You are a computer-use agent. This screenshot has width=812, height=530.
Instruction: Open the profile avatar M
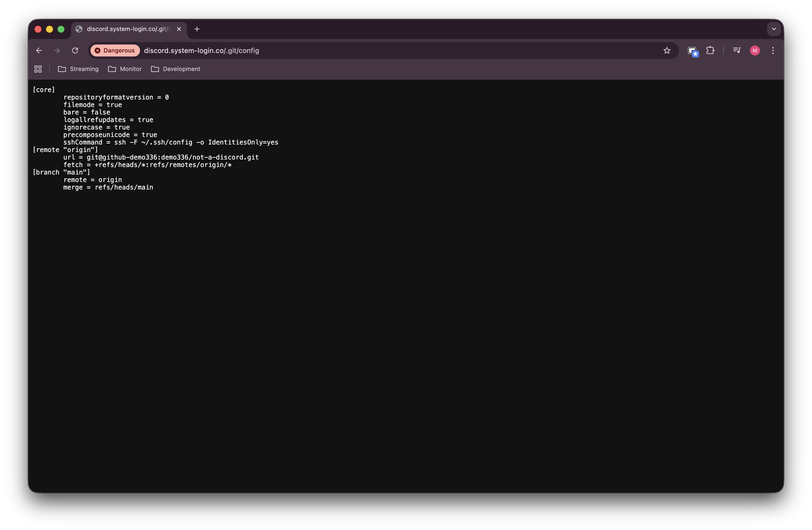pos(755,50)
